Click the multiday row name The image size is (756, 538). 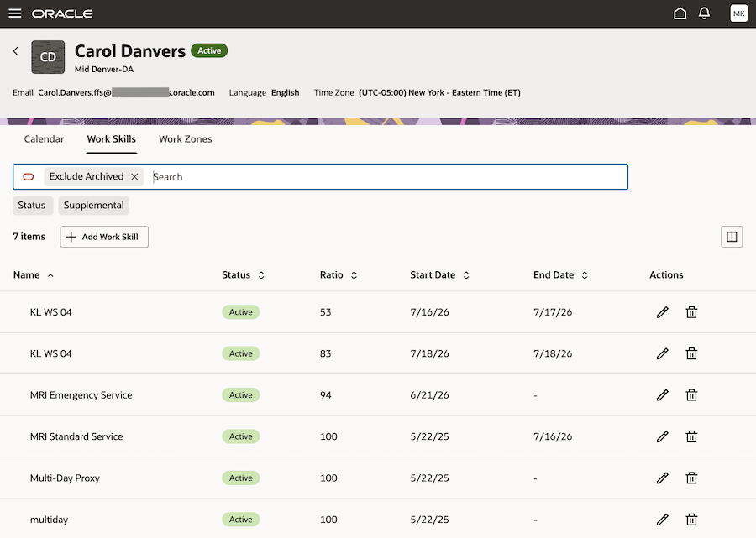pos(49,520)
